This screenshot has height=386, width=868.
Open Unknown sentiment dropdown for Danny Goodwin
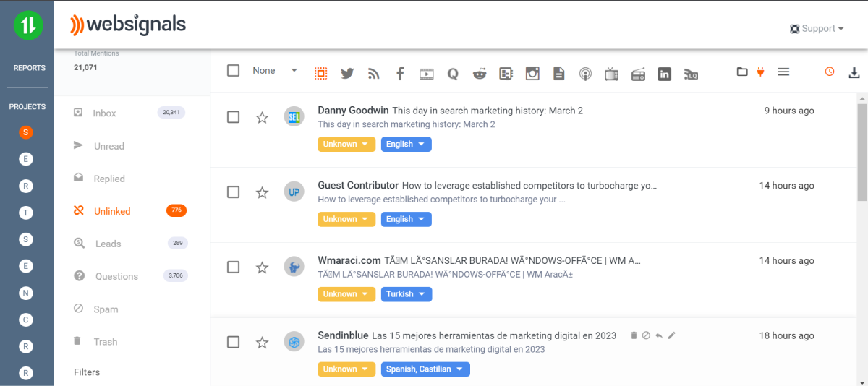point(346,144)
